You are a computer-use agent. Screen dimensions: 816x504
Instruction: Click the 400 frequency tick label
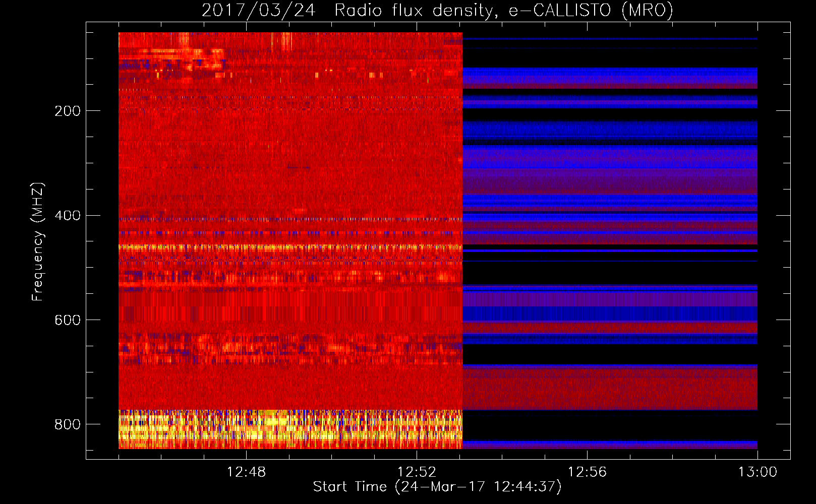[x=68, y=216]
